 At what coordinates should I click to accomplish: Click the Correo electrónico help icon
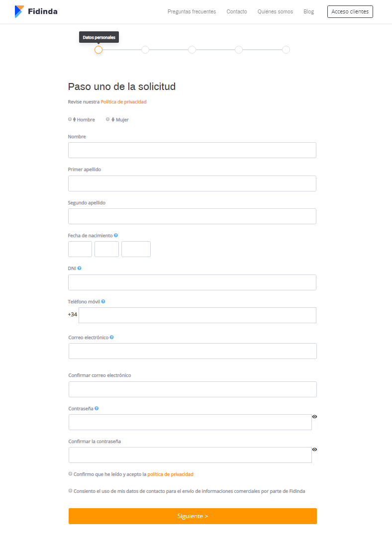[112, 338]
